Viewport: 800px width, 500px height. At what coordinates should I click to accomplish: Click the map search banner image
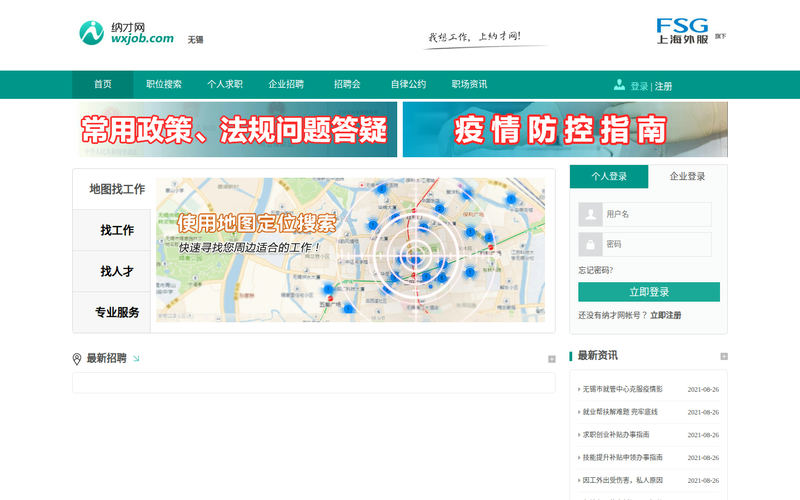point(351,249)
